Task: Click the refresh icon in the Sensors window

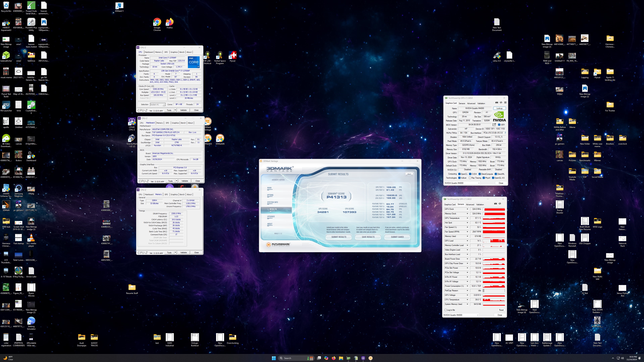Action: (x=500, y=204)
